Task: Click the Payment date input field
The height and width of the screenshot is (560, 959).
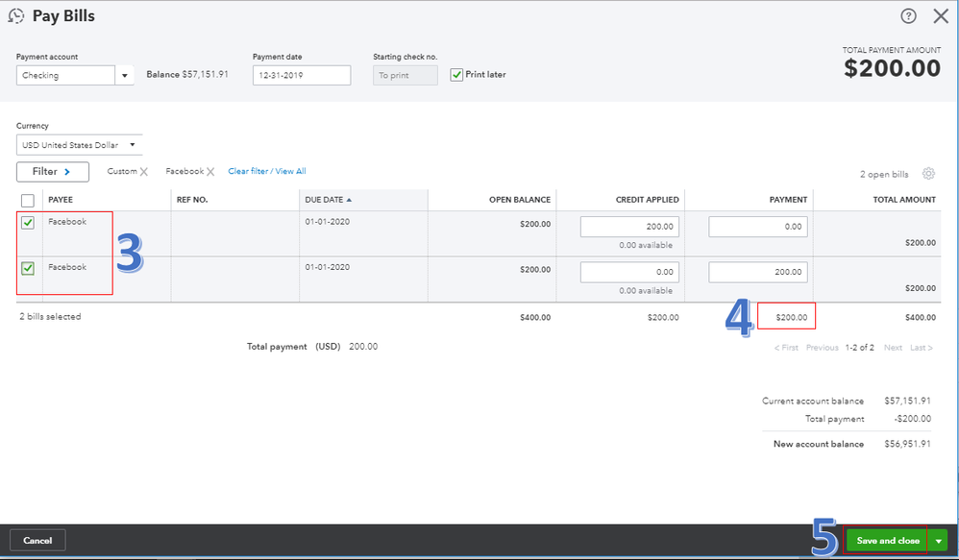Action: 301,75
